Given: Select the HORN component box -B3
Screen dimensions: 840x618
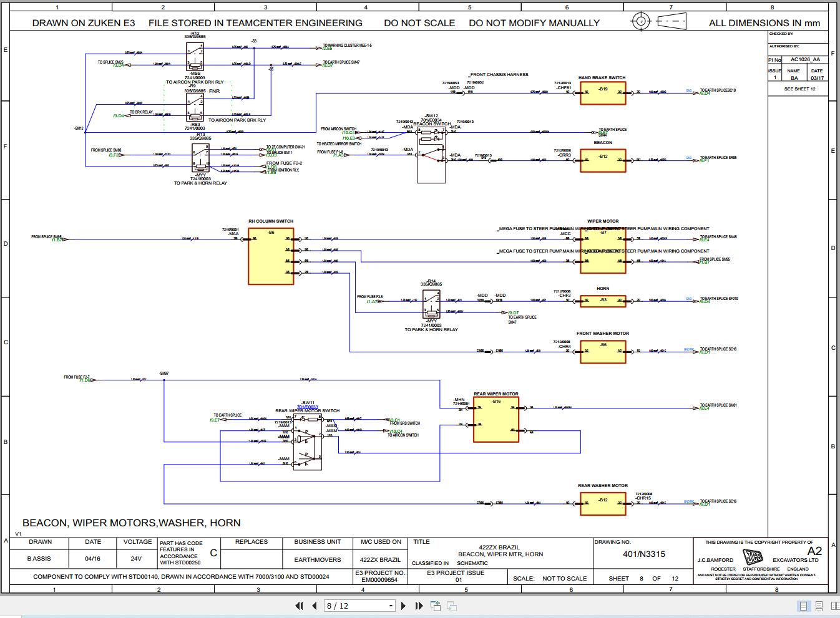Looking at the screenshot, I should point(602,301).
